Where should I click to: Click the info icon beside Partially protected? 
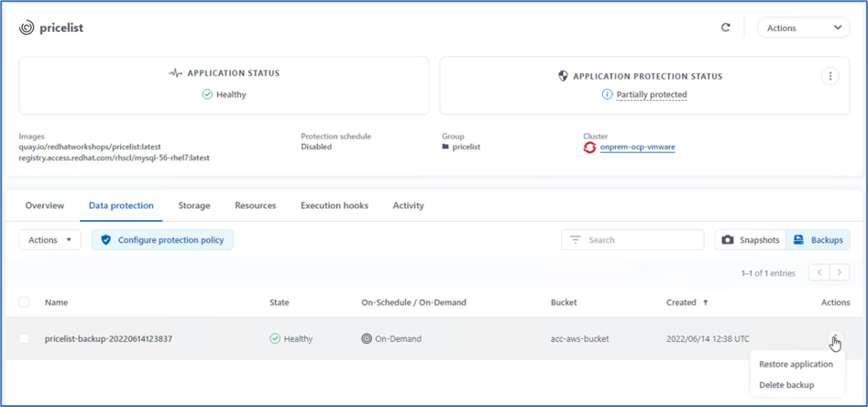[607, 94]
